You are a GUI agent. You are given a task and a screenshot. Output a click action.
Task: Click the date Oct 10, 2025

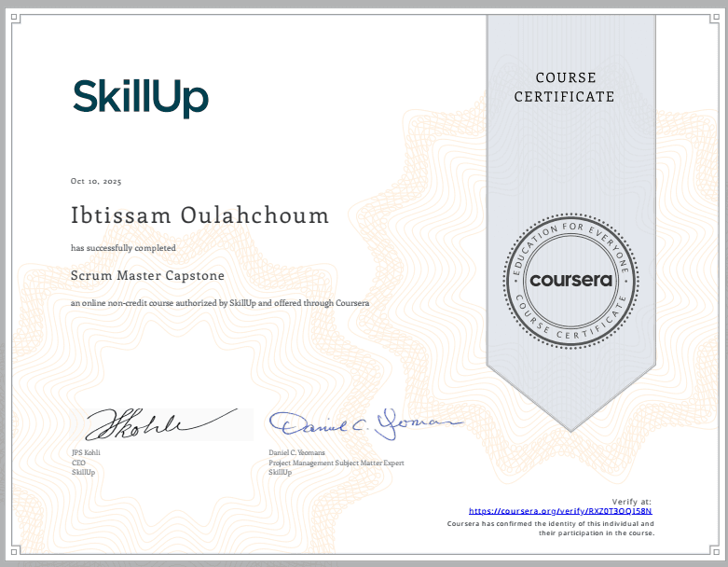(96, 181)
